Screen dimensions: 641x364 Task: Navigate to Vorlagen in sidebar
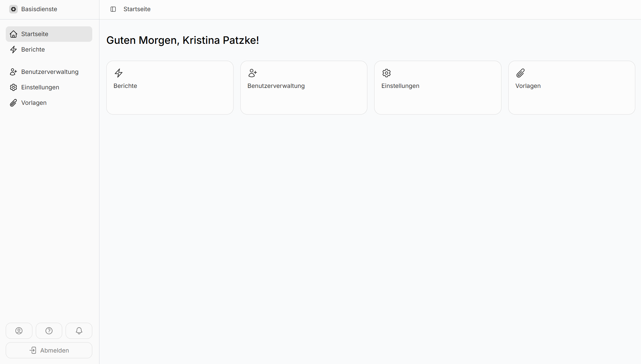pyautogui.click(x=34, y=103)
